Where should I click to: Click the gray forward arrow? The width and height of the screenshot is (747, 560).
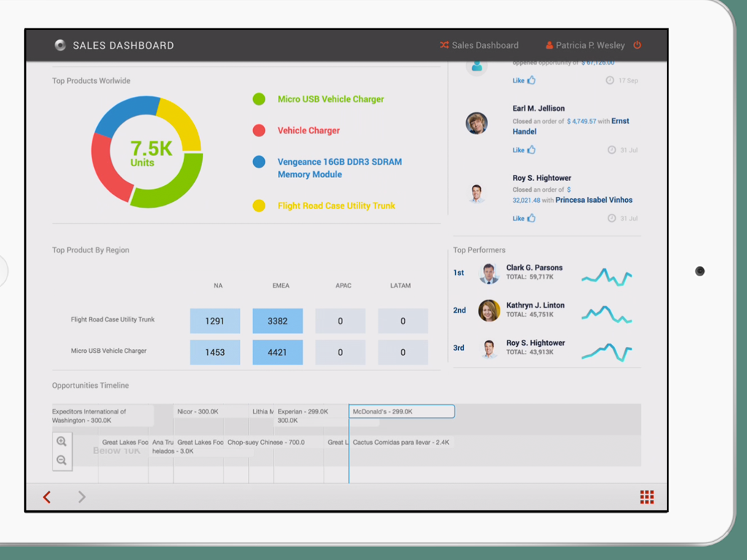(x=82, y=497)
